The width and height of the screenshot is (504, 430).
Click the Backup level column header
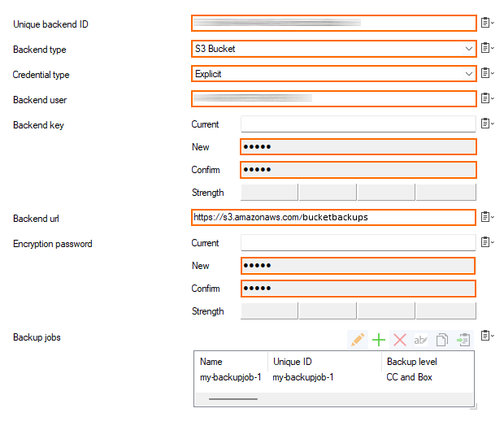coord(412,362)
